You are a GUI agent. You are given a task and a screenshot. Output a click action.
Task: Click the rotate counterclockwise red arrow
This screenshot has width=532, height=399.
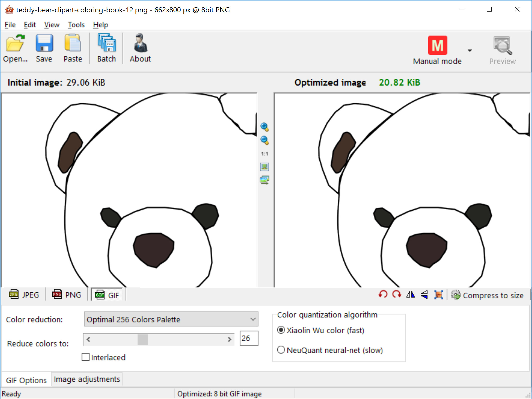pyautogui.click(x=383, y=294)
